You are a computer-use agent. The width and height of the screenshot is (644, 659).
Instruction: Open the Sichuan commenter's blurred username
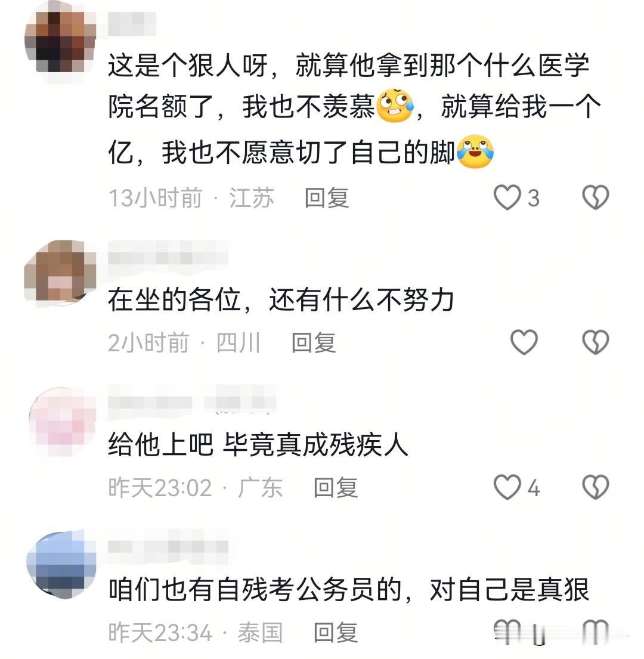pyautogui.click(x=168, y=253)
